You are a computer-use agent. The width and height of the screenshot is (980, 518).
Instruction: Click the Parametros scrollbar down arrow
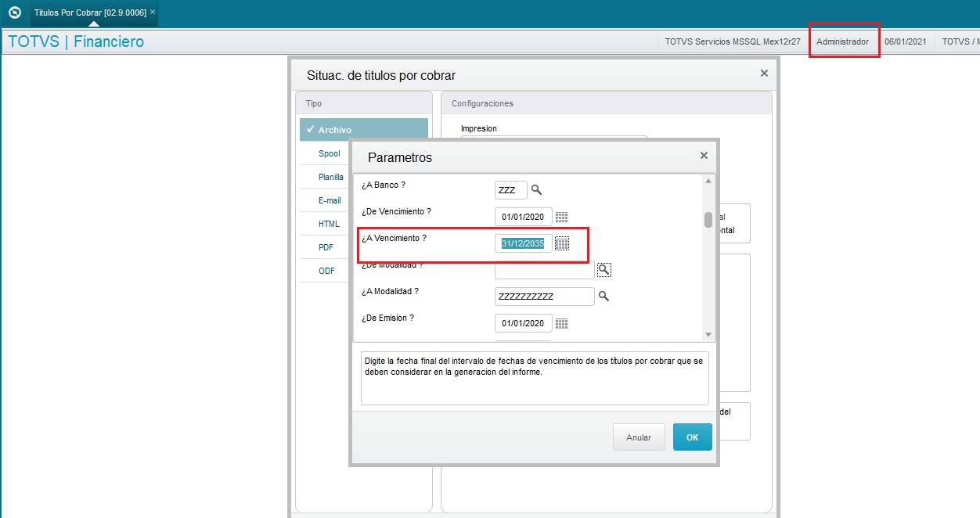coord(708,334)
